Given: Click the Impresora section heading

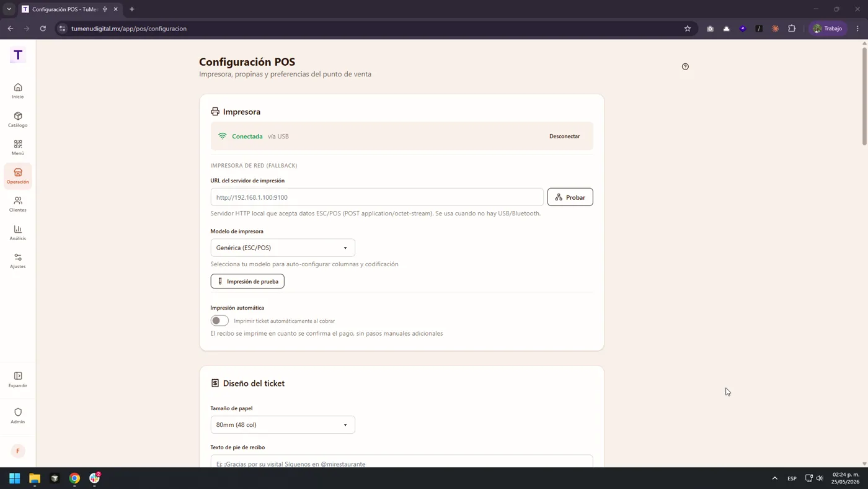Looking at the screenshot, I should click(x=242, y=112).
